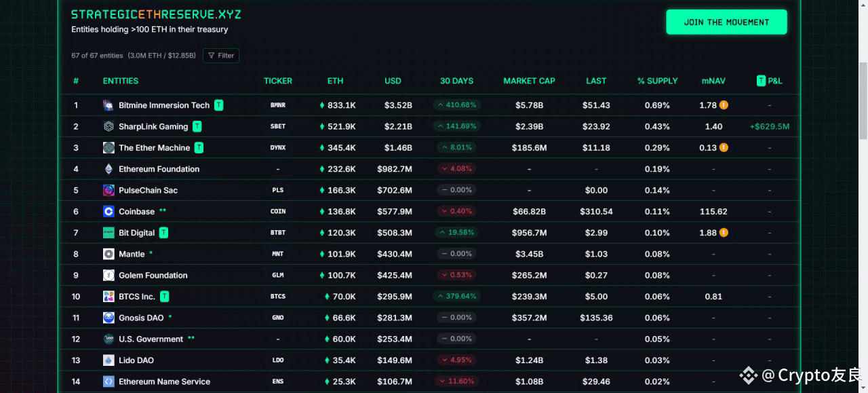This screenshot has width=868, height=393.
Task: Sort table by ETH column header
Action: [x=335, y=81]
